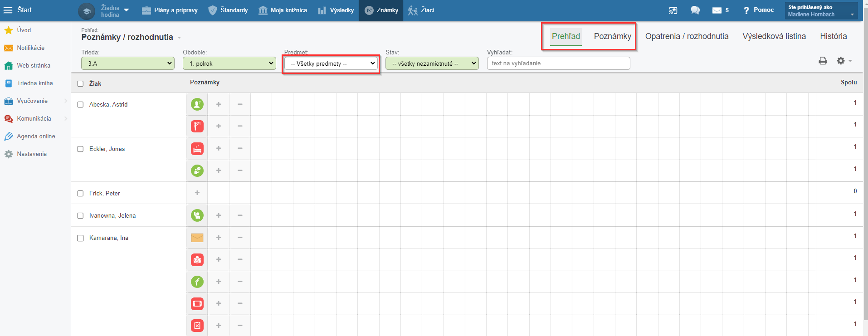Screen dimensions: 868x336
Task: Open Pomoc help link
Action: point(758,10)
